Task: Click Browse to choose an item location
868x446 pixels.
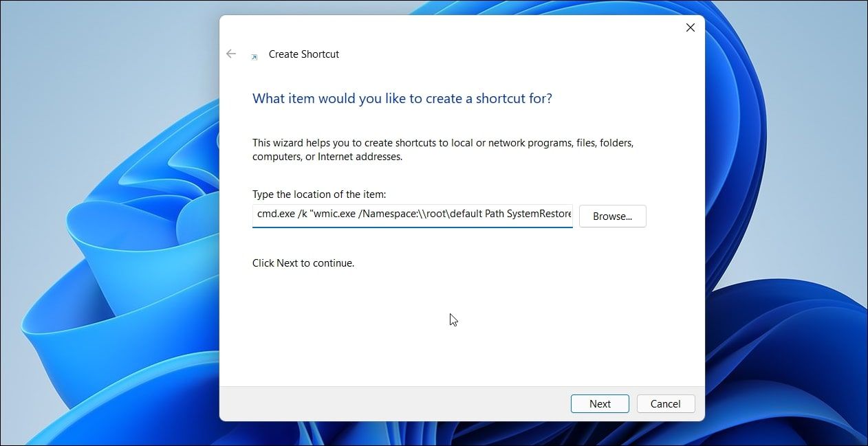Action: coord(611,216)
